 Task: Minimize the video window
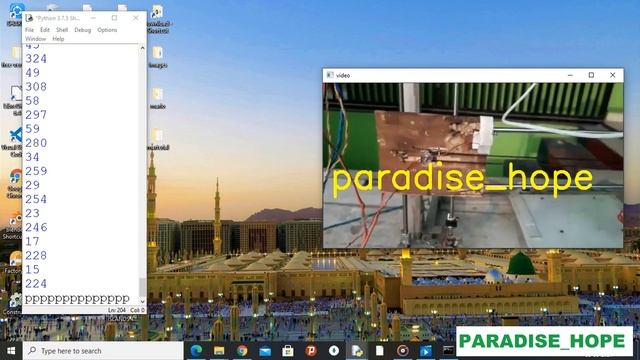point(570,75)
